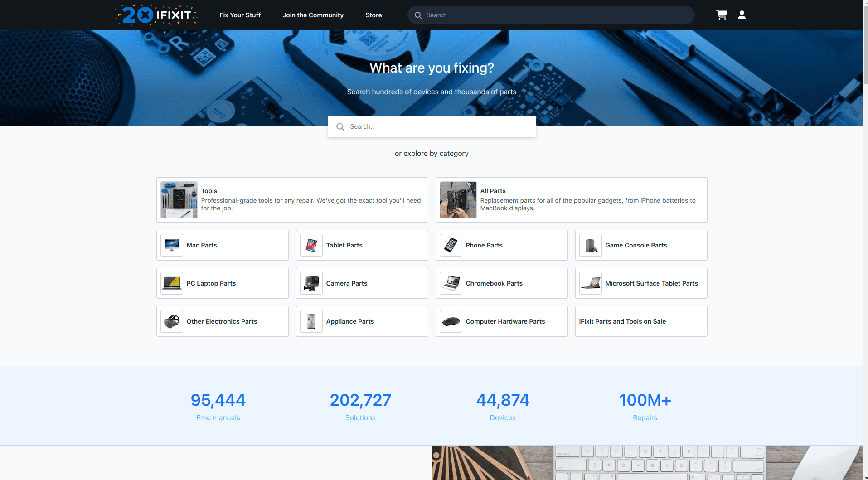Open the Computer Hardware Parts label

(505, 321)
